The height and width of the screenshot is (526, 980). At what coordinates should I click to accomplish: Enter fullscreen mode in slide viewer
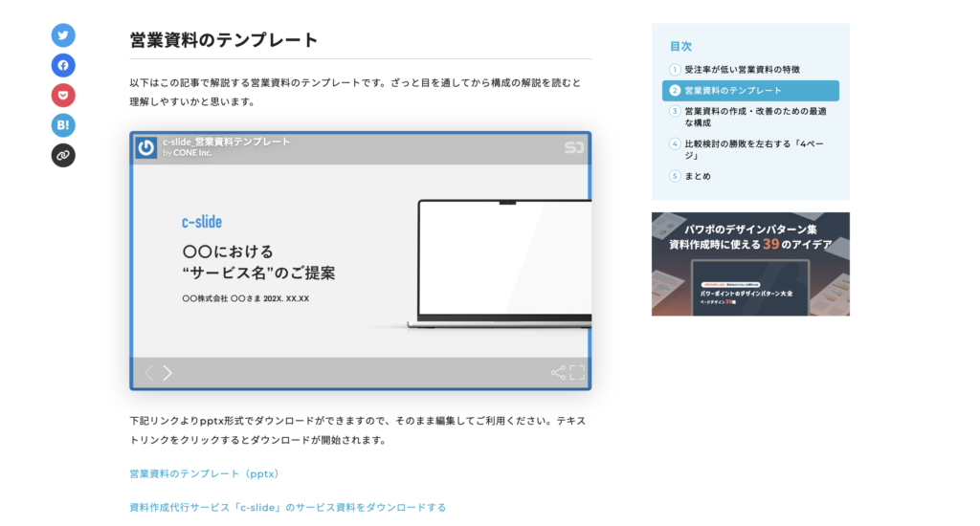[577, 373]
